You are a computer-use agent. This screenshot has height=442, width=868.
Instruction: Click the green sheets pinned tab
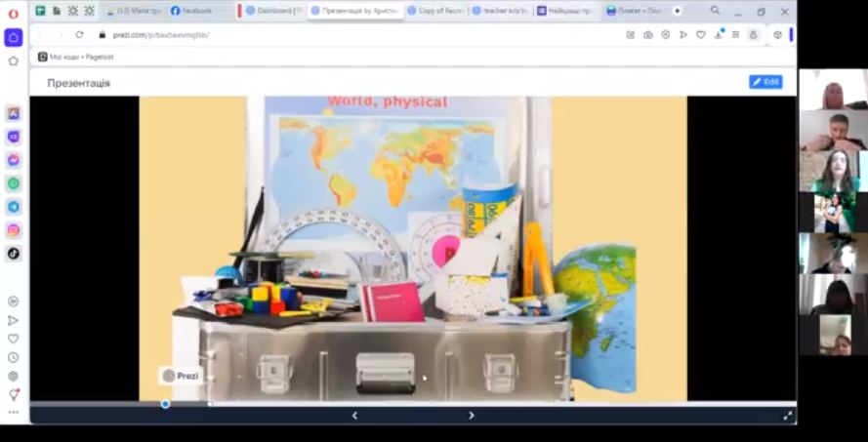(x=40, y=11)
